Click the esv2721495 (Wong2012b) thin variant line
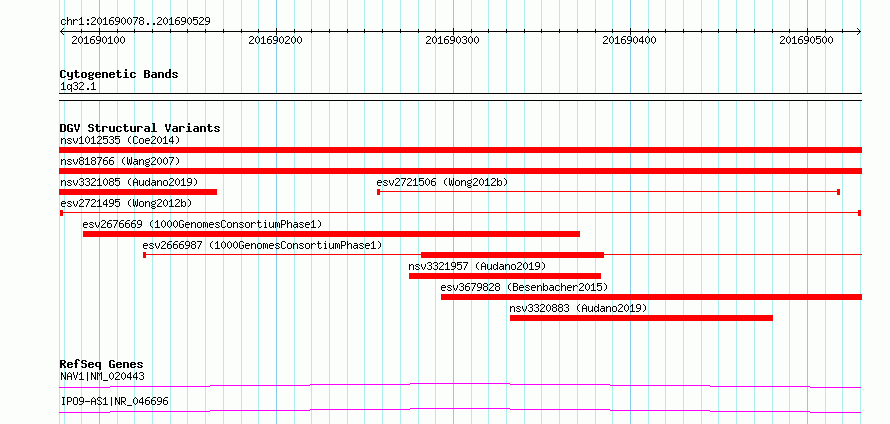890x424 pixels. tap(460, 213)
